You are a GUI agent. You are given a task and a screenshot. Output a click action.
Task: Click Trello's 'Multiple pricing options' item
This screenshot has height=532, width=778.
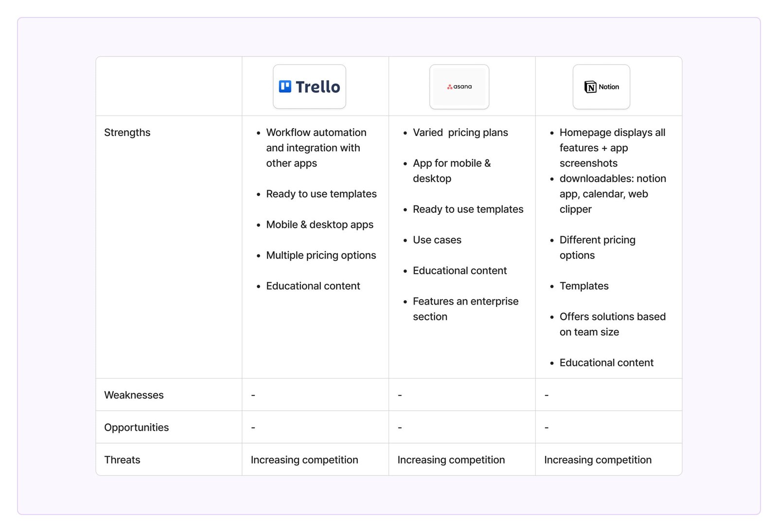(321, 255)
